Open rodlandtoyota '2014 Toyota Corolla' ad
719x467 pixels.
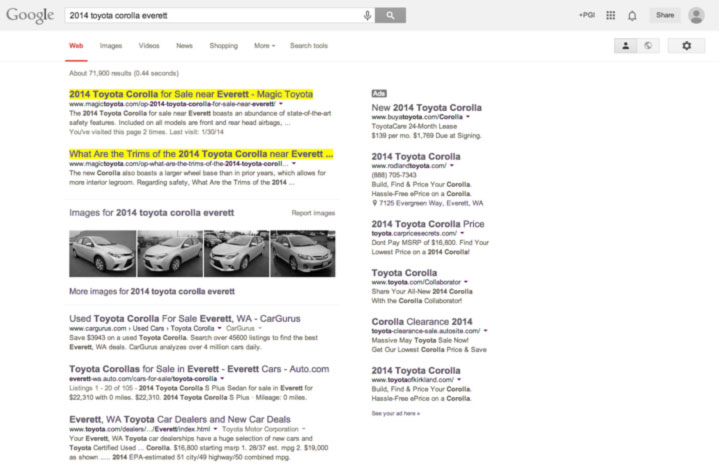pos(416,156)
